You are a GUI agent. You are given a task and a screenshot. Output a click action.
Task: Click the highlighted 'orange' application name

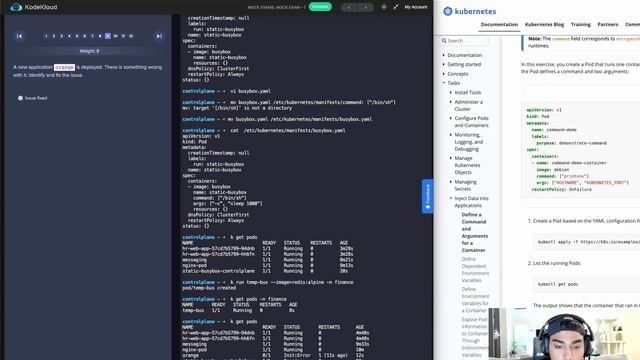point(64,67)
